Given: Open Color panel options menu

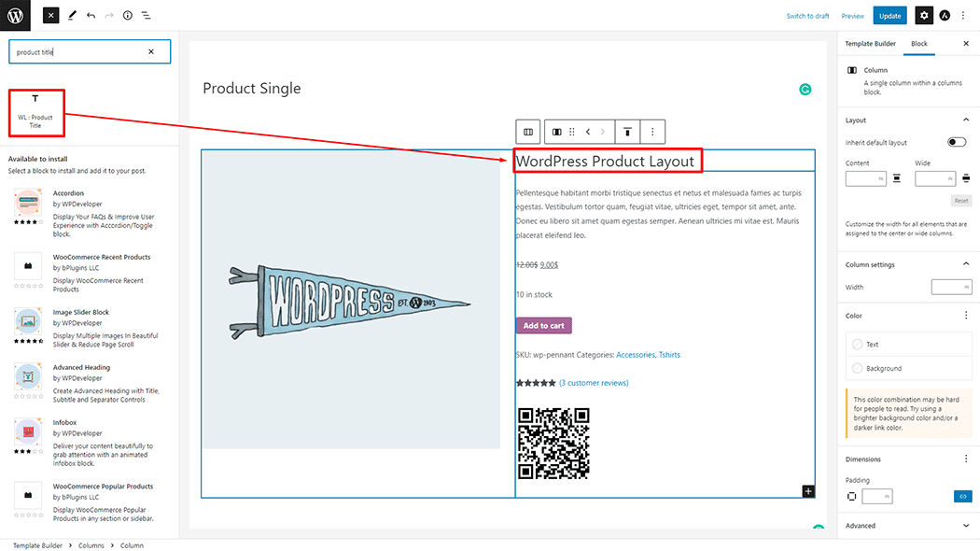Looking at the screenshot, I should coord(966,316).
